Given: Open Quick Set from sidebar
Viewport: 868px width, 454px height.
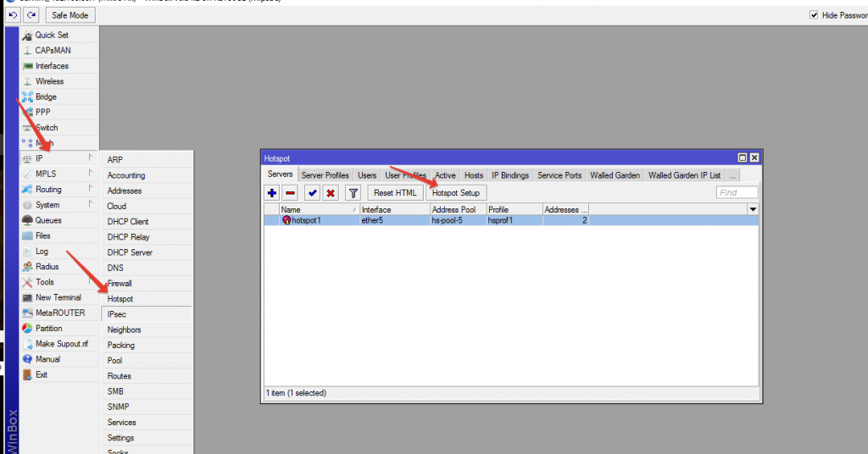Looking at the screenshot, I should pos(52,35).
